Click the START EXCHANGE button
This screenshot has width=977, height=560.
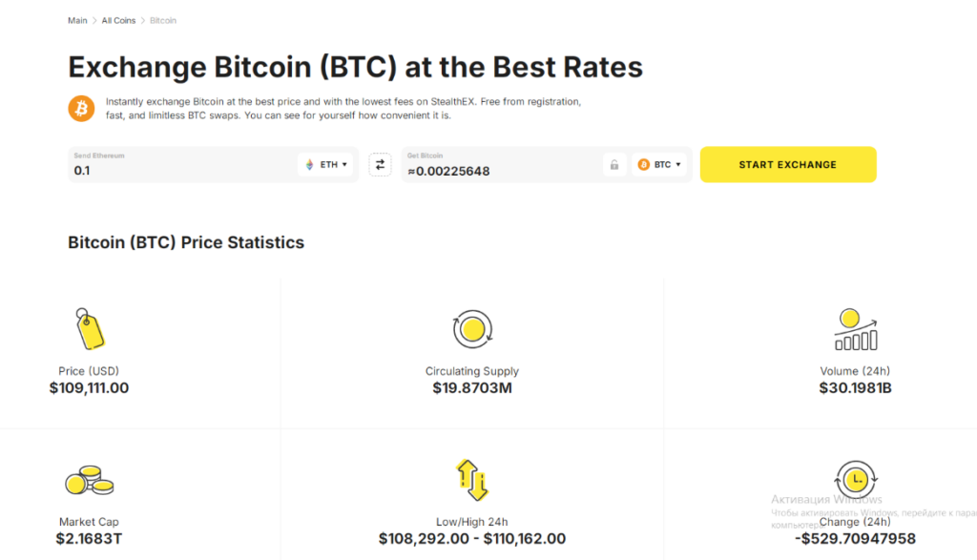pos(788,164)
